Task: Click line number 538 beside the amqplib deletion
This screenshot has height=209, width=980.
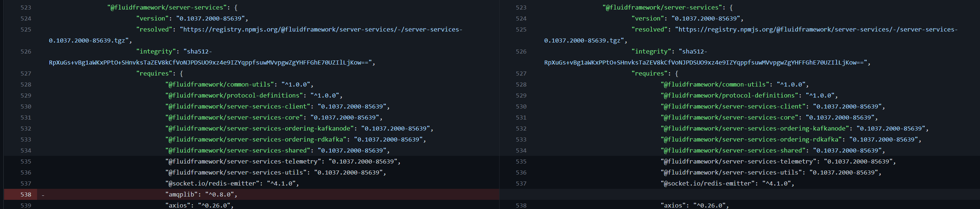Action: tap(26, 195)
